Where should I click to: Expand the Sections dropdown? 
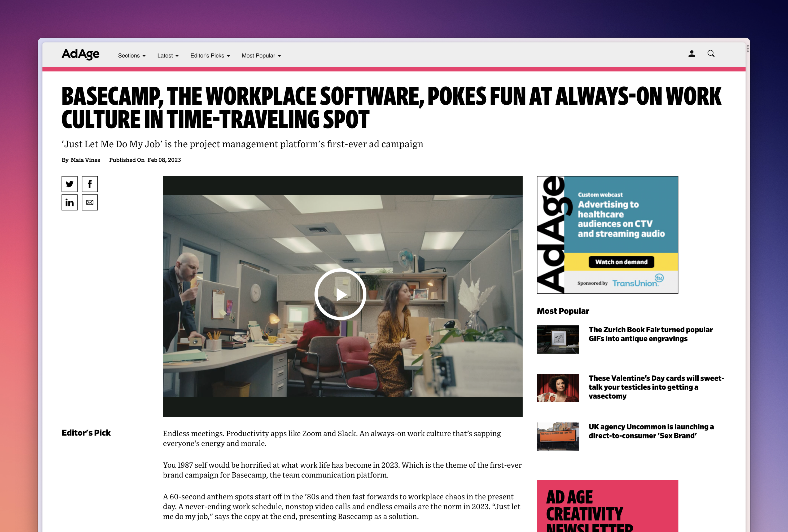tap(132, 55)
